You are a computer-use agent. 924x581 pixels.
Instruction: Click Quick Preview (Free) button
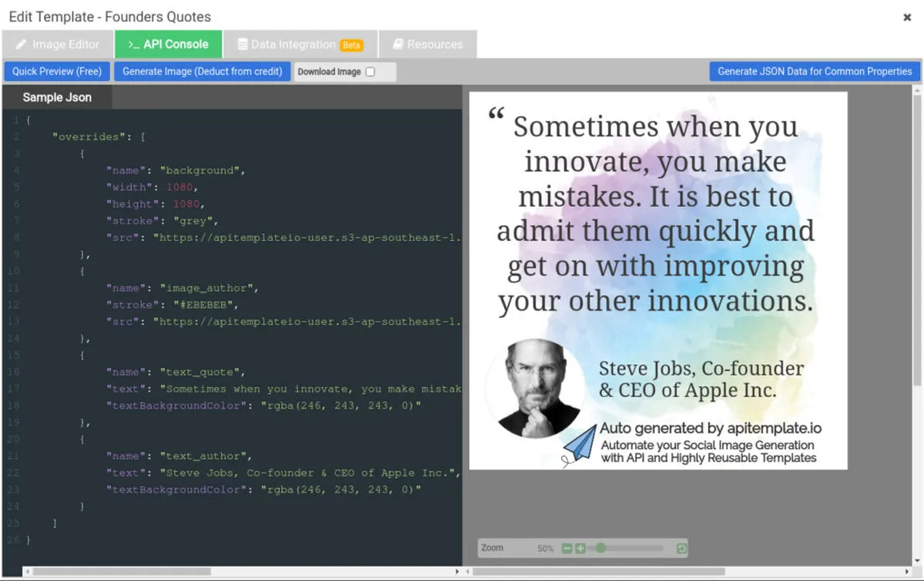pyautogui.click(x=57, y=72)
